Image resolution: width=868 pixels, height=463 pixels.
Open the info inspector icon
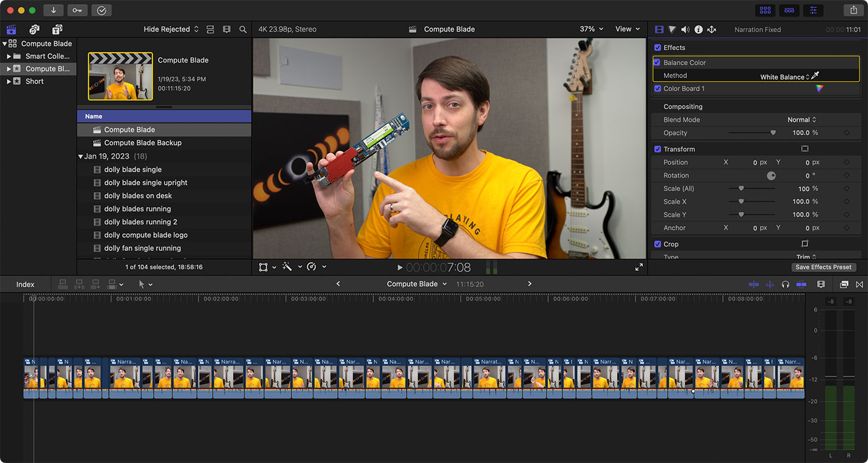point(698,29)
